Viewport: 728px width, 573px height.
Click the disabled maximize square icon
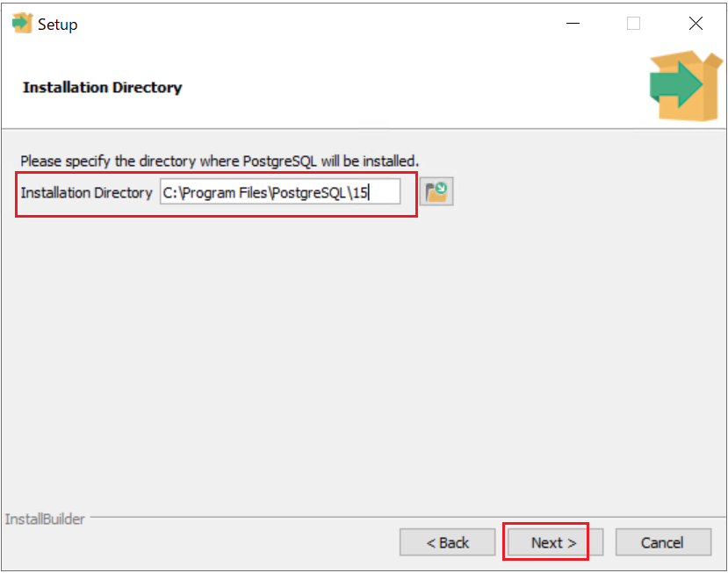(634, 23)
